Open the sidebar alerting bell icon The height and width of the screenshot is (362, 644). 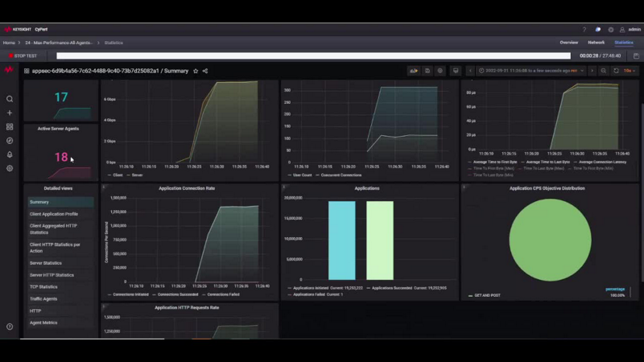10,154
